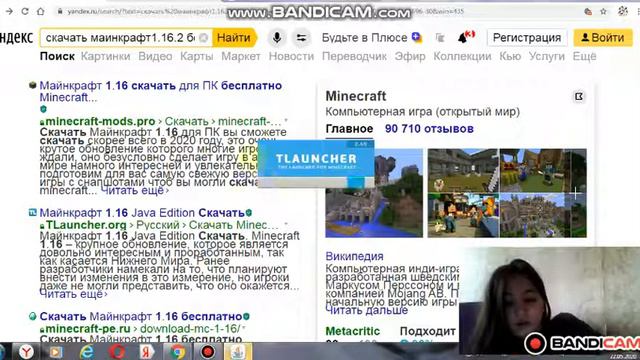
Task: Switch to Маркет tab
Action: click(x=241, y=56)
